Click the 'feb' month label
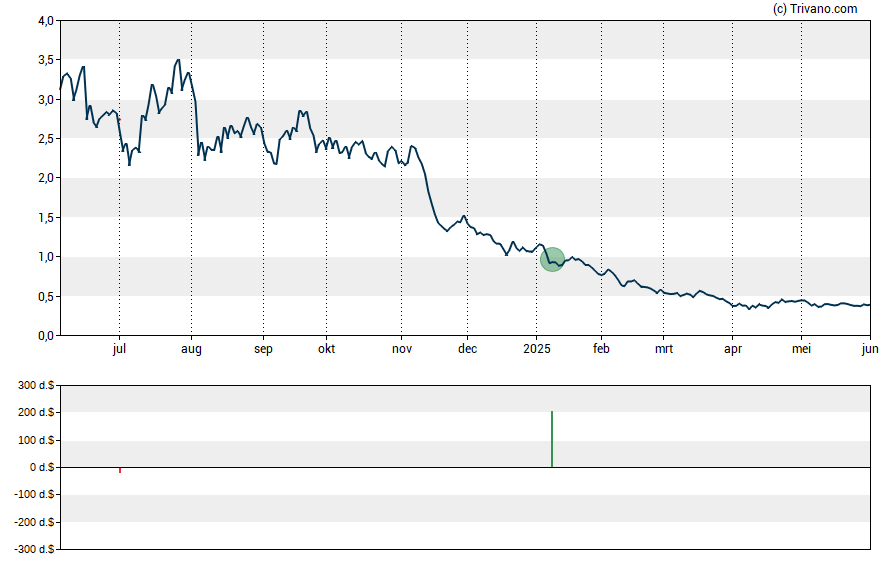 (601, 349)
